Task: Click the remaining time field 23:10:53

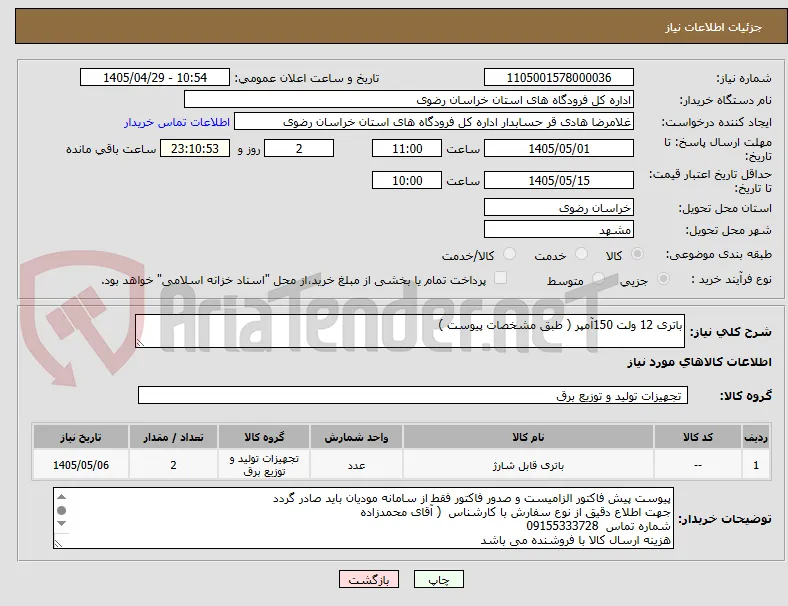Action: pos(195,149)
